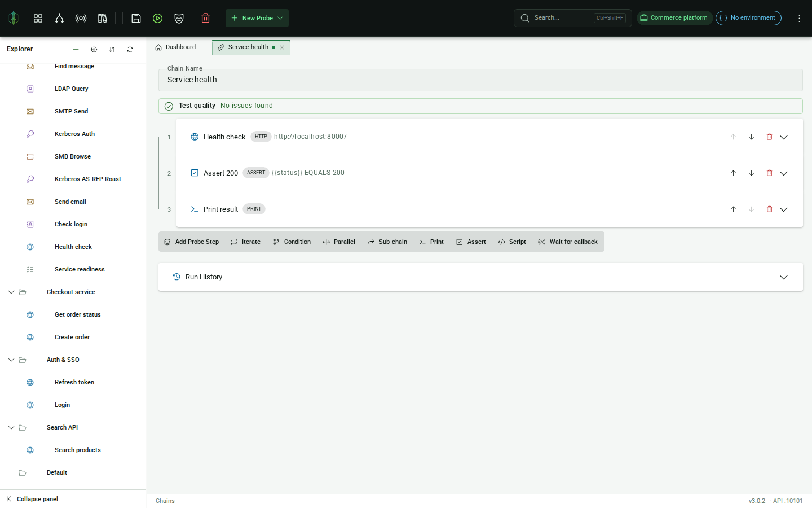812x508 pixels.
Task: Delete the Print result step
Action: (769, 209)
